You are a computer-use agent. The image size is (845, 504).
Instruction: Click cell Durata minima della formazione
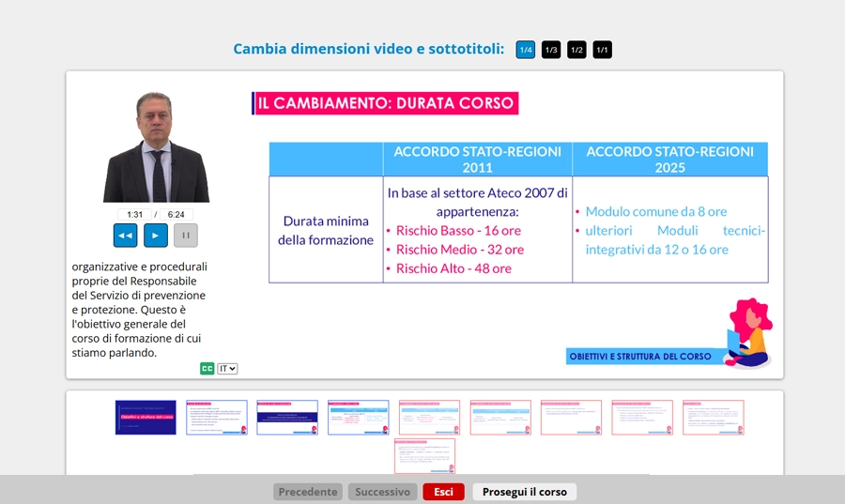[326, 231]
